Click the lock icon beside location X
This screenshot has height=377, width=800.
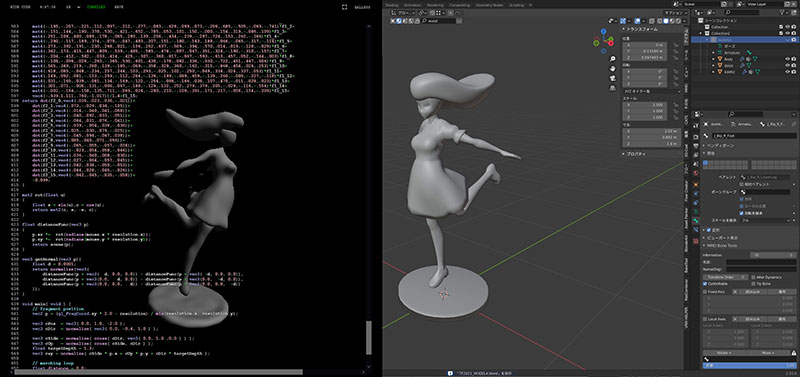[x=676, y=45]
